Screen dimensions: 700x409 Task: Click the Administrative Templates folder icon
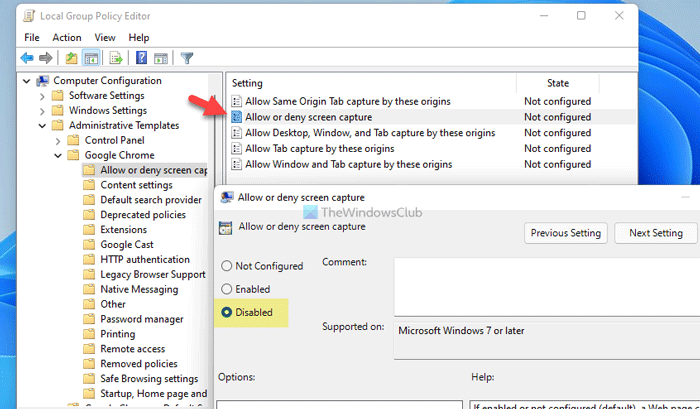pyautogui.click(x=58, y=125)
